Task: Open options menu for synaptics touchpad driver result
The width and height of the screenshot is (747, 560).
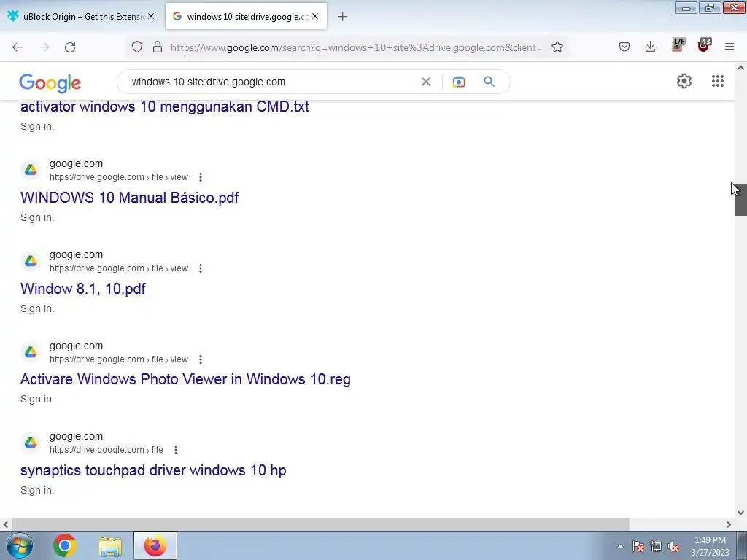Action: pos(176,449)
